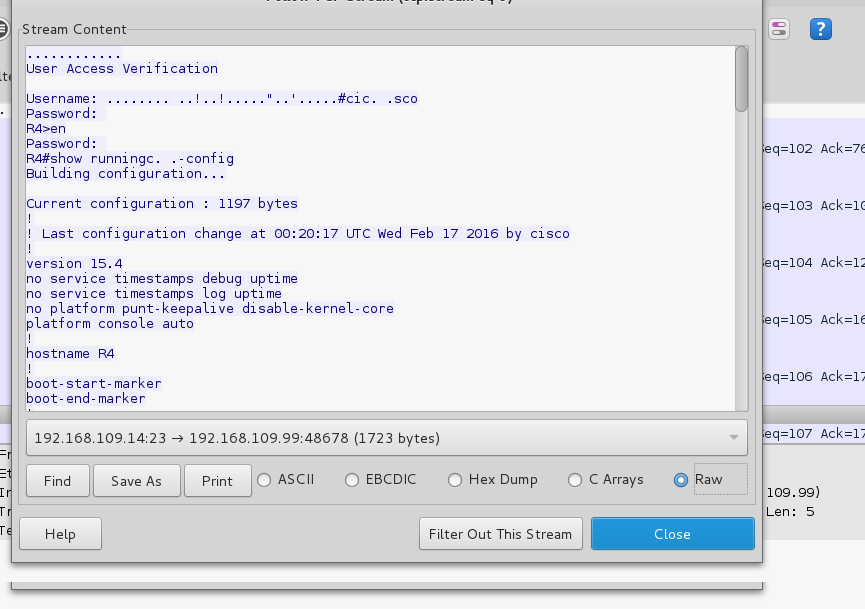Click the 'Username:' line in stream content
This screenshot has height=609, width=865.
[x=222, y=99]
